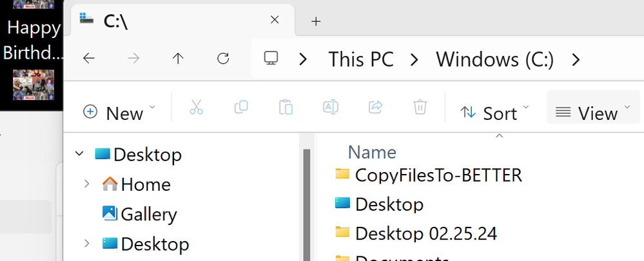Open the Sort options dropdown
Viewport: 644px width, 261px height.
(x=494, y=112)
